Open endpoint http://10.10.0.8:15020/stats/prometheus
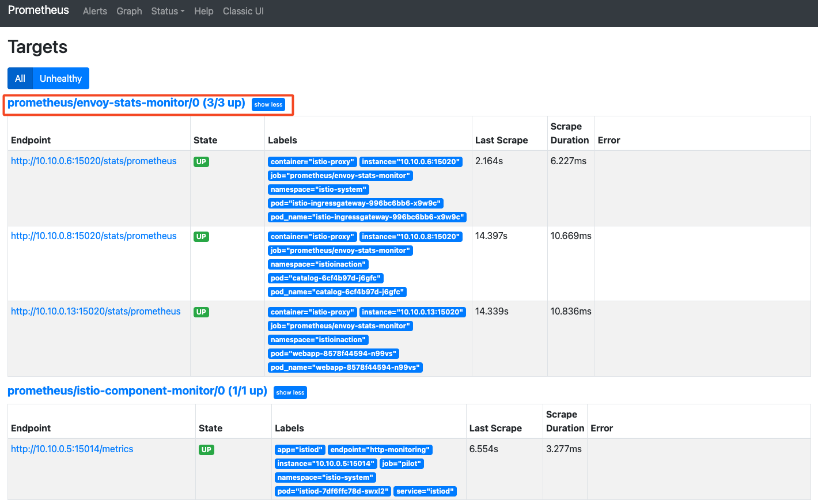This screenshot has height=504, width=818. 94,236
